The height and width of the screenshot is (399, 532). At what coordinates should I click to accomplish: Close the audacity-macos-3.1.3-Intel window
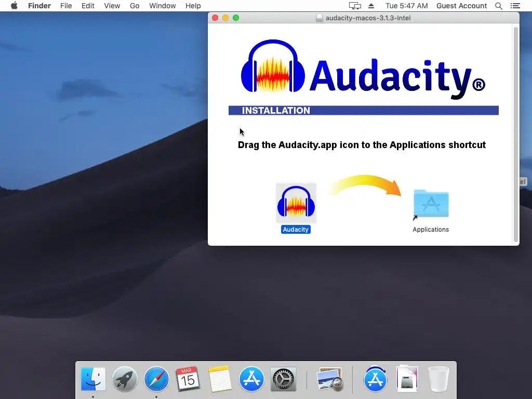[x=215, y=18]
